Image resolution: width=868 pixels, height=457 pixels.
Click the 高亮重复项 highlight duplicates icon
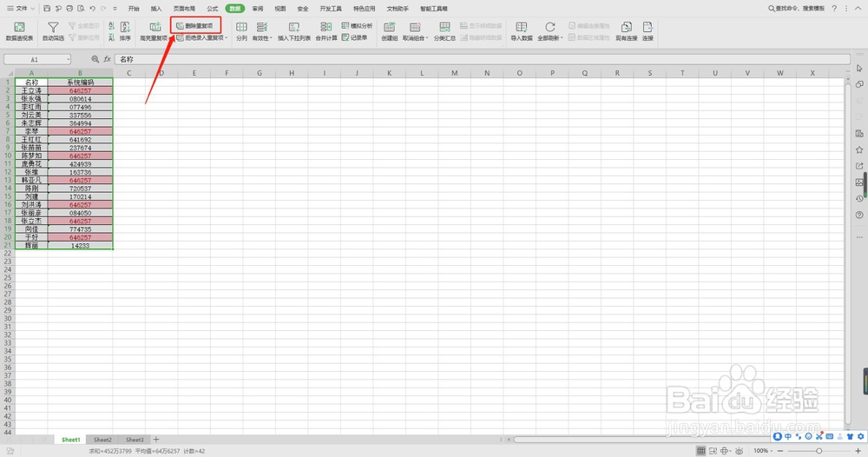pos(155,27)
